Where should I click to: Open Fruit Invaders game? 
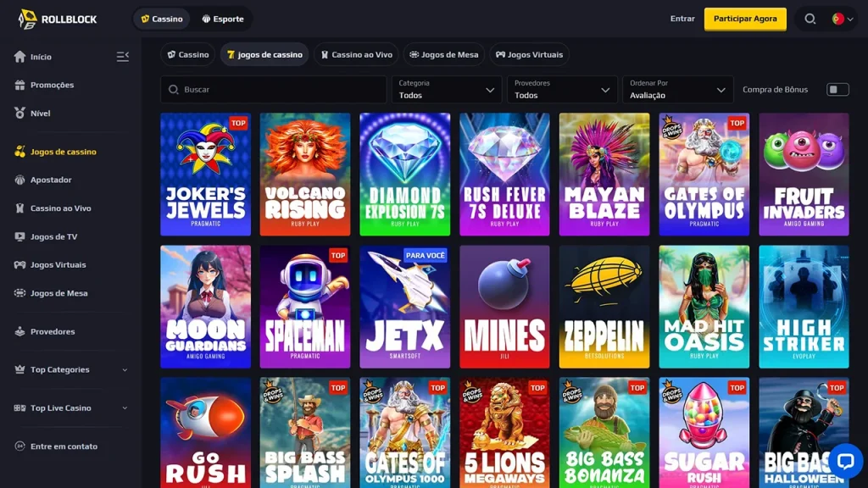[x=804, y=175]
